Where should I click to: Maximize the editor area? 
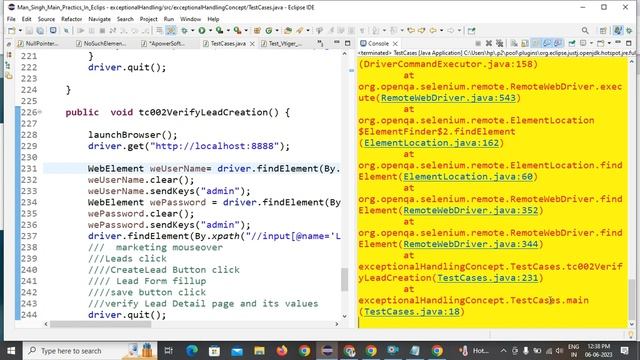348,43
